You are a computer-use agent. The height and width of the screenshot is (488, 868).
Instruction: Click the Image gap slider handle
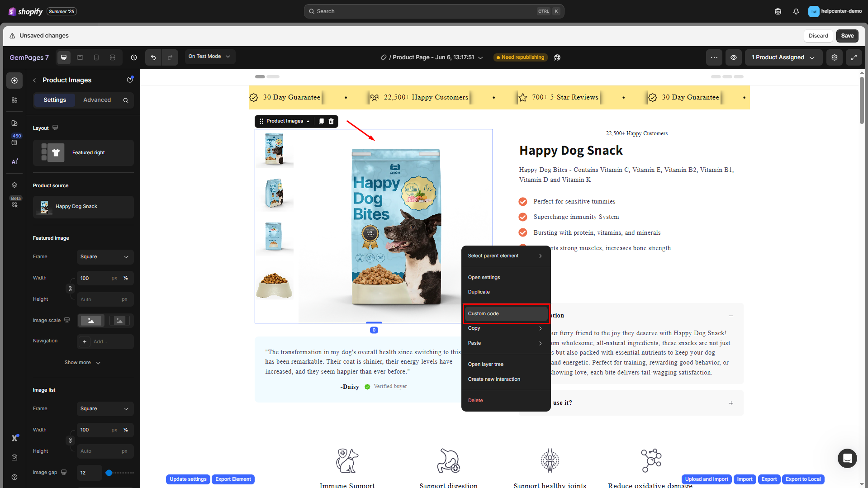(109, 473)
